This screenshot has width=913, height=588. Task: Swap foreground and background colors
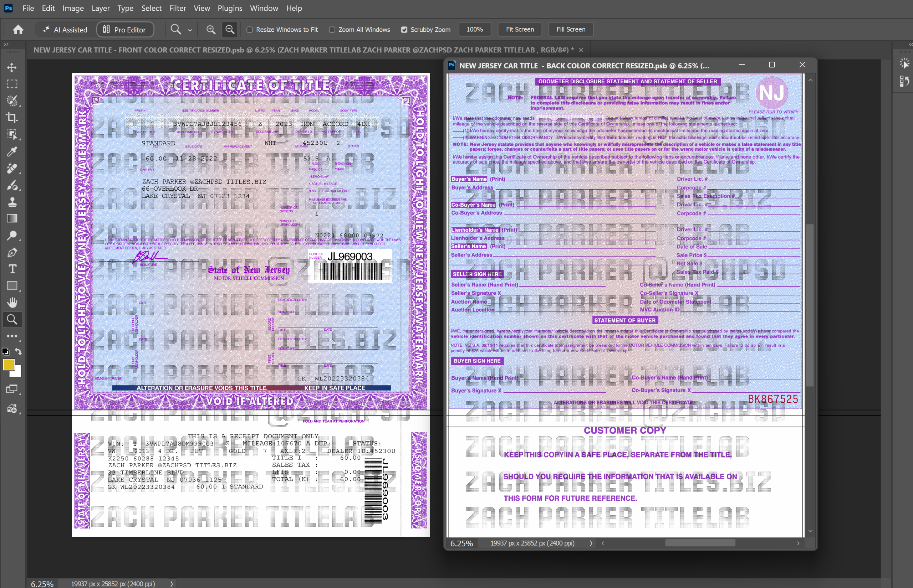(18, 352)
